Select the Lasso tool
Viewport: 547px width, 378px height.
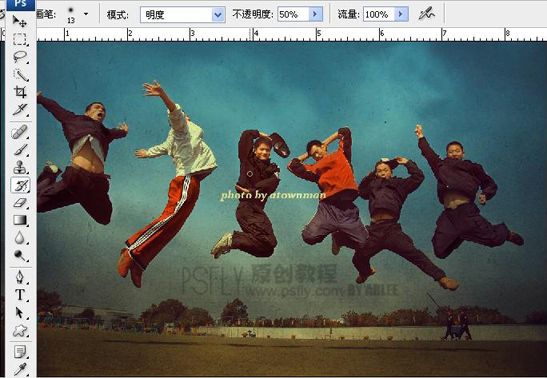[20, 57]
